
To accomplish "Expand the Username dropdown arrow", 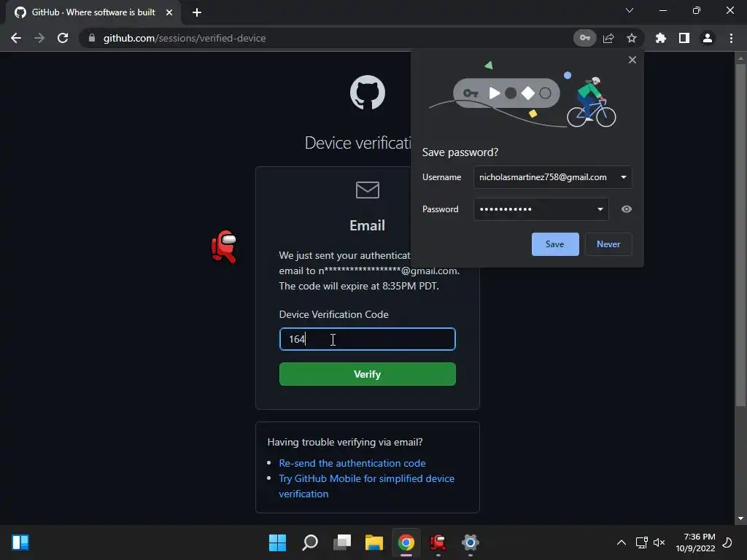I will (623, 177).
